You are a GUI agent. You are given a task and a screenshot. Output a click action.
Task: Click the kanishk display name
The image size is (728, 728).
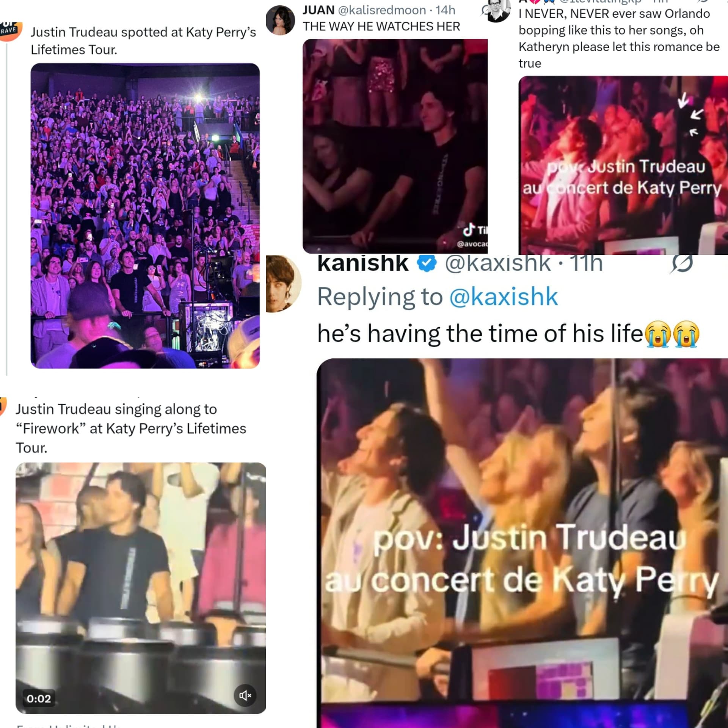pos(362,263)
